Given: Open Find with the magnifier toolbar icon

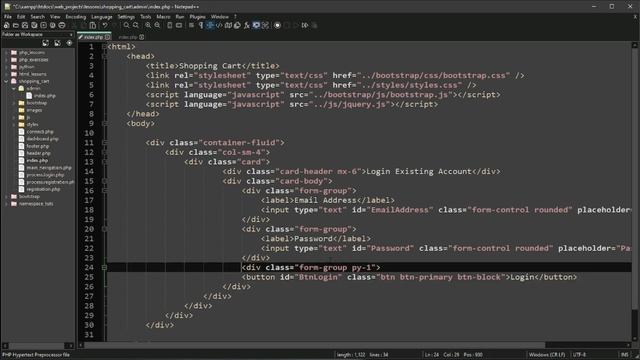Looking at the screenshot, I should tap(127, 25).
